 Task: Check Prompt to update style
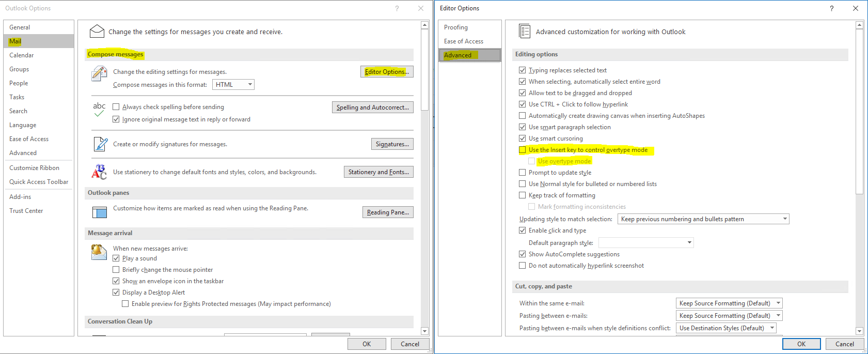point(523,173)
